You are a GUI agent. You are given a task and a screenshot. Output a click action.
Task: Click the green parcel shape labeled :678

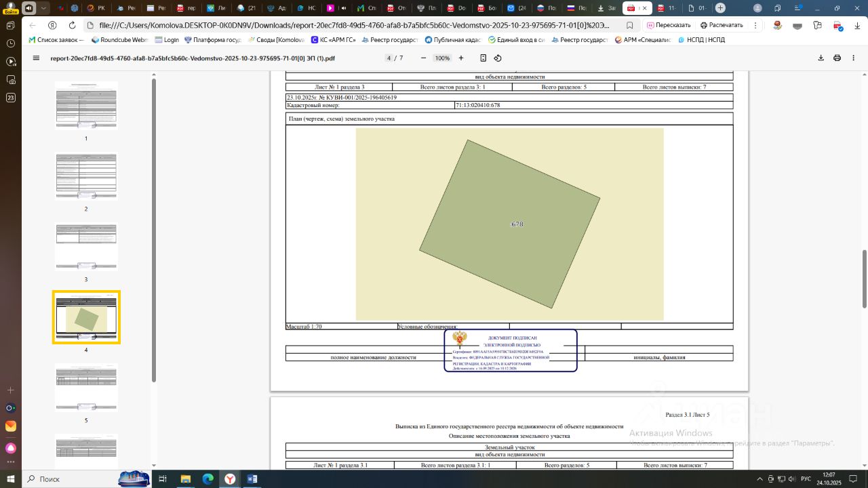pyautogui.click(x=509, y=224)
